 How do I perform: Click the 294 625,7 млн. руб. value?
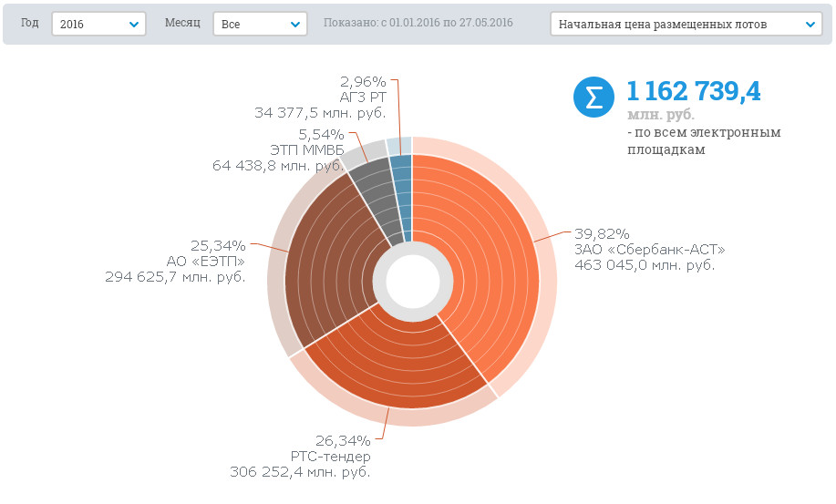pos(175,276)
